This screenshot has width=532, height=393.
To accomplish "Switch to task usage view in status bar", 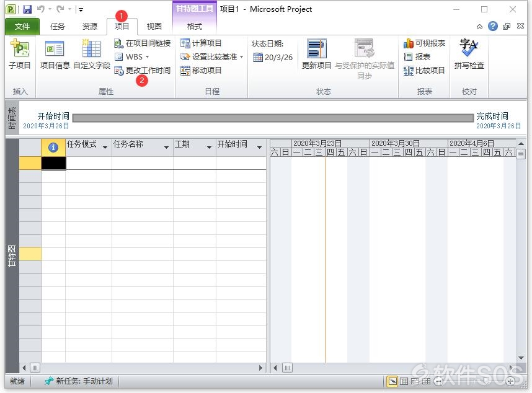I will coord(404,381).
